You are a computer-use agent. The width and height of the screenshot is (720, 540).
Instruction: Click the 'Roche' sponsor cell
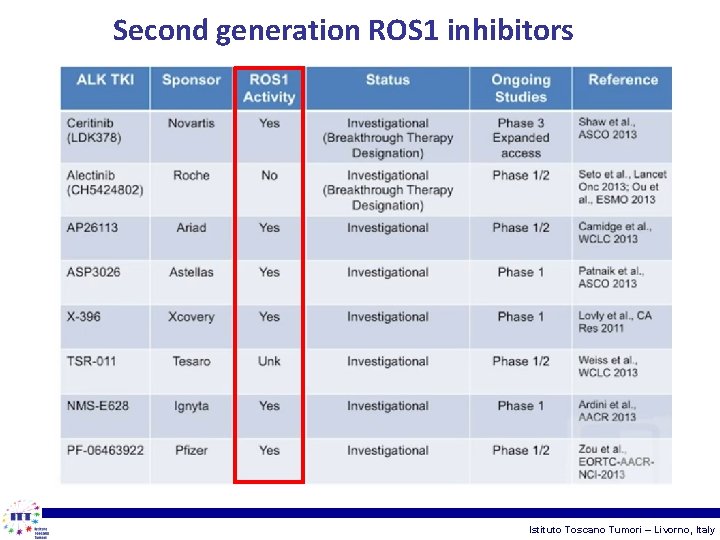191,189
